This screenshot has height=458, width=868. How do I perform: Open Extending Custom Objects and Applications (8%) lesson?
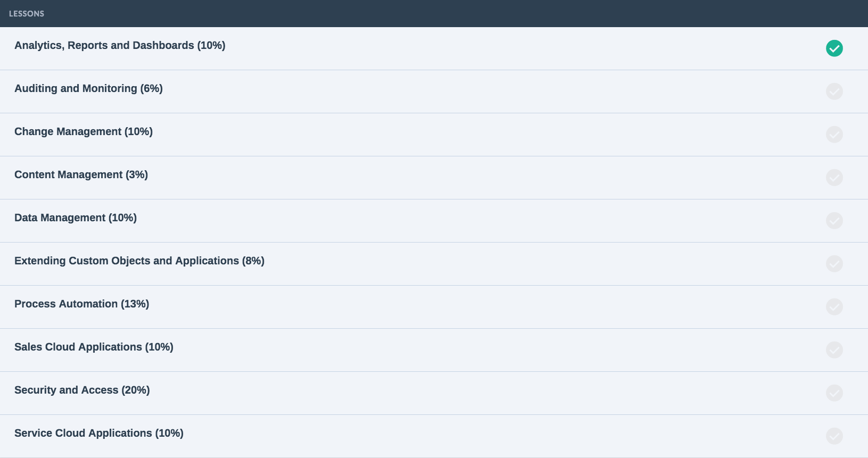pyautogui.click(x=139, y=261)
